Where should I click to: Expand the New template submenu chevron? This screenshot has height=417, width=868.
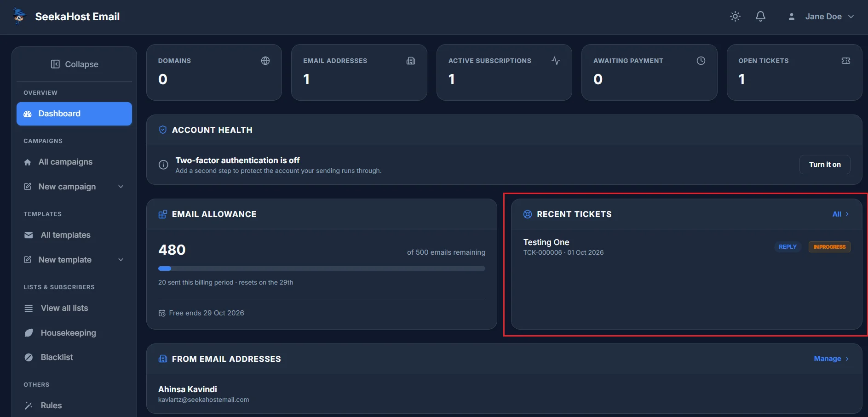point(121,260)
